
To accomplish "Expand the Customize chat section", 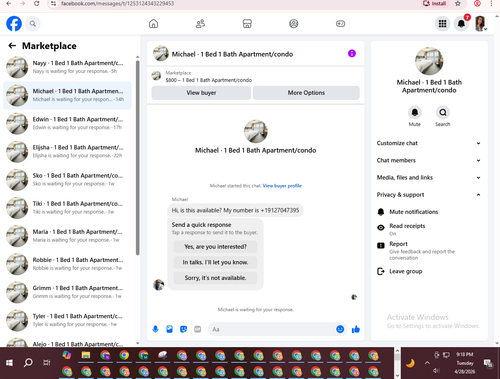I will coord(429,143).
